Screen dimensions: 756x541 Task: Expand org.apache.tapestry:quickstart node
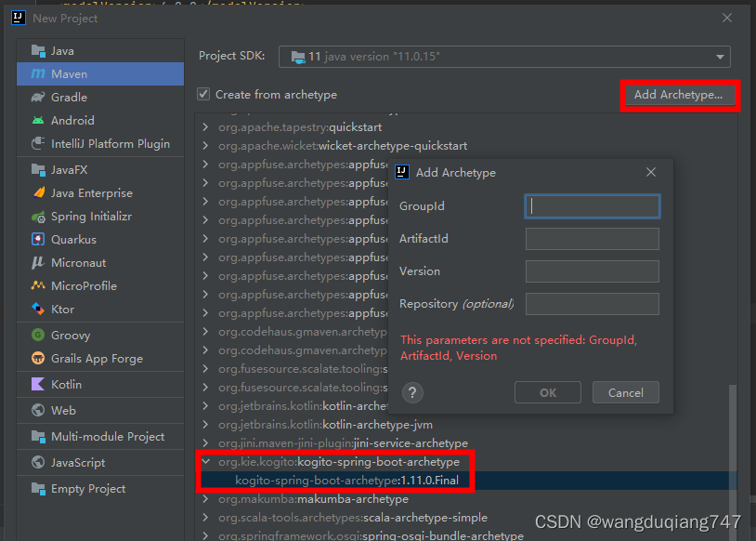tap(206, 127)
